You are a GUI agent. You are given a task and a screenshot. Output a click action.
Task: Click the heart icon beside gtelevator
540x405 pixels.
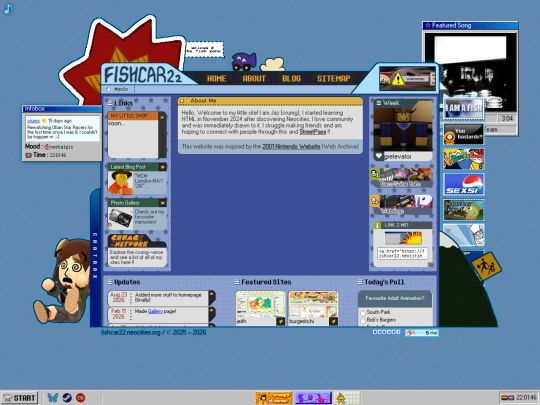tap(379, 156)
